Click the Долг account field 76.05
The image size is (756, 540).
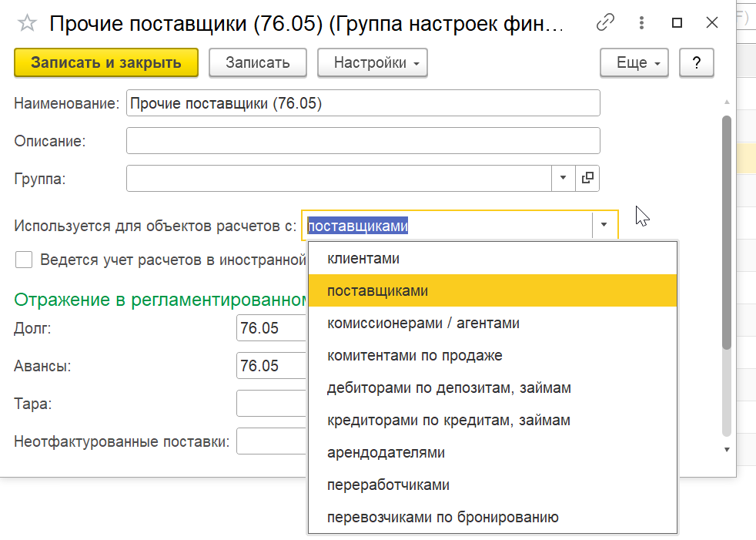[x=272, y=328]
